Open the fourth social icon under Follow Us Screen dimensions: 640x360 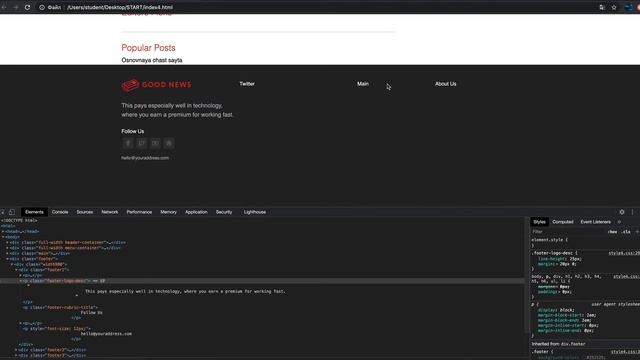pos(169,143)
